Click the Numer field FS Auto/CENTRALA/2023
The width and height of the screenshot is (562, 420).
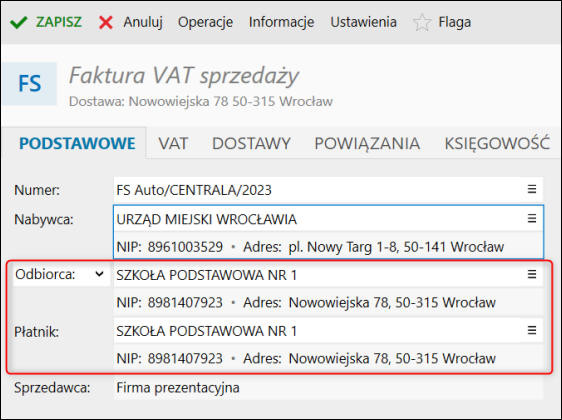point(328,190)
